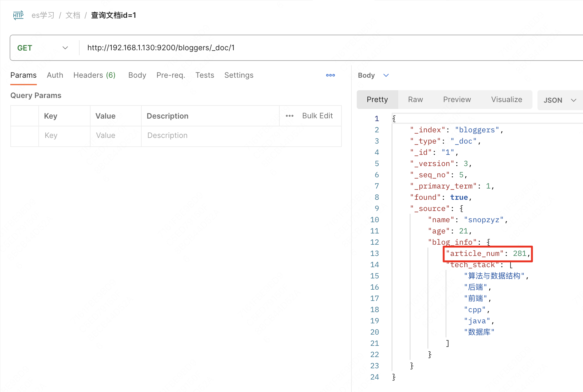This screenshot has width=583, height=392.
Task: Open the GET method dropdown
Action: 43,48
